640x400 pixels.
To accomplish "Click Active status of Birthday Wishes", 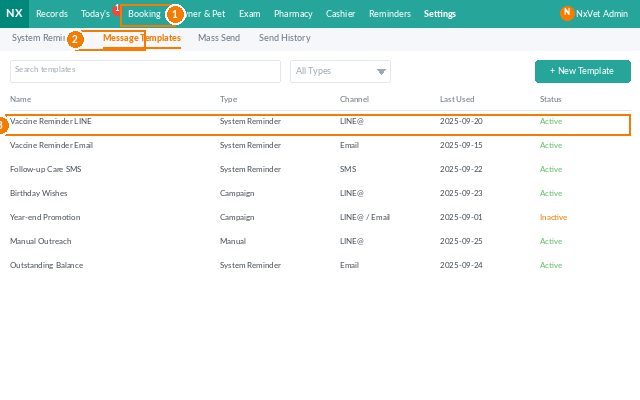I will tap(551, 193).
